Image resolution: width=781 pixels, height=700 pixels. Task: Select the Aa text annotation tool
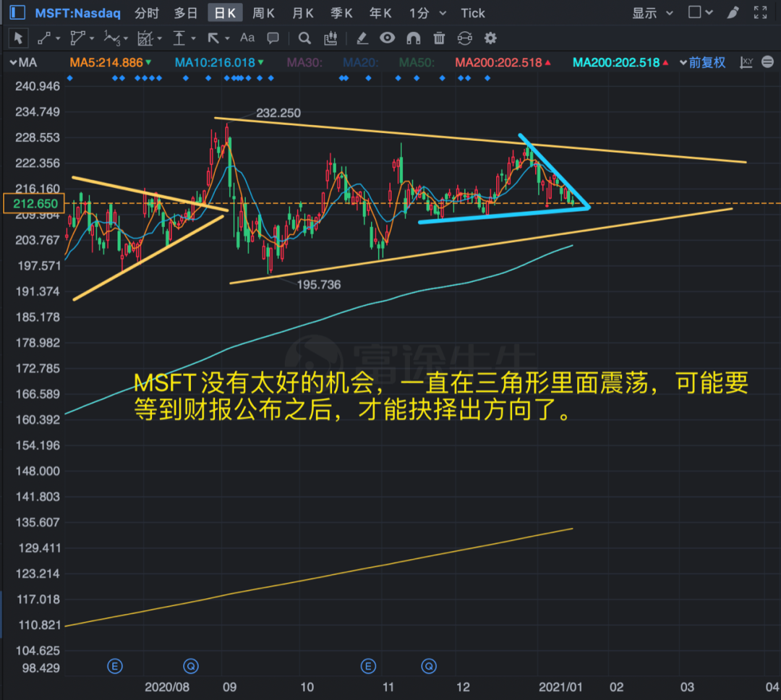point(247,38)
